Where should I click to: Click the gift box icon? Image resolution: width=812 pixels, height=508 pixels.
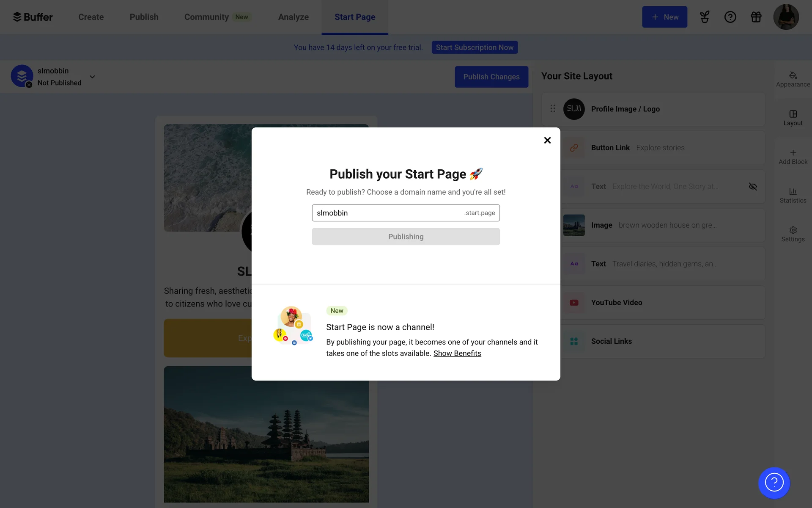click(x=756, y=17)
